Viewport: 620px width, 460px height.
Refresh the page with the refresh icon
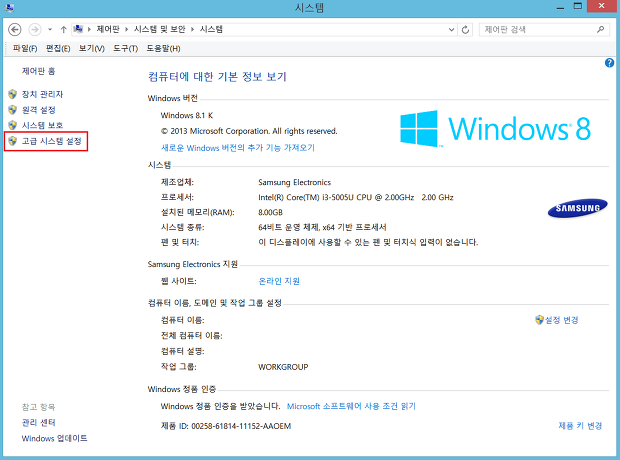click(465, 30)
